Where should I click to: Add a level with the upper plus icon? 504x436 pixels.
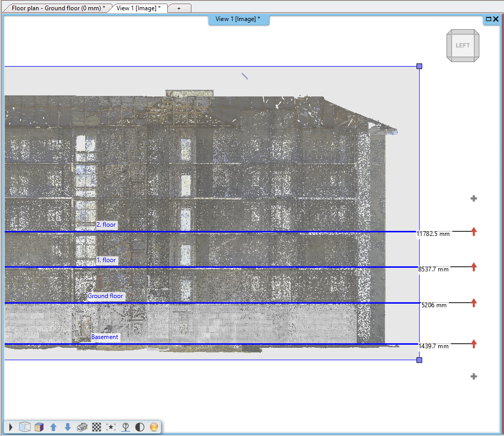tap(474, 199)
